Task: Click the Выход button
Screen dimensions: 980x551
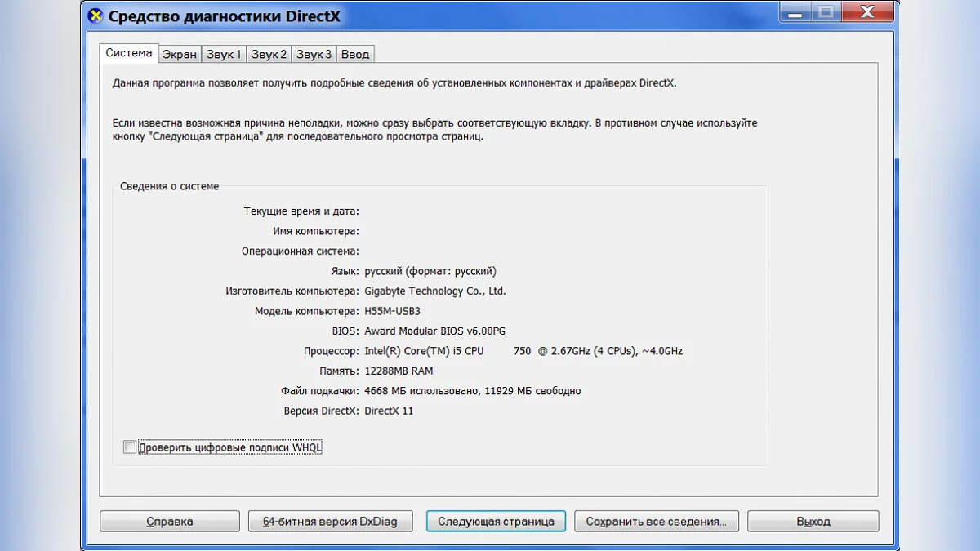Action: [x=813, y=521]
